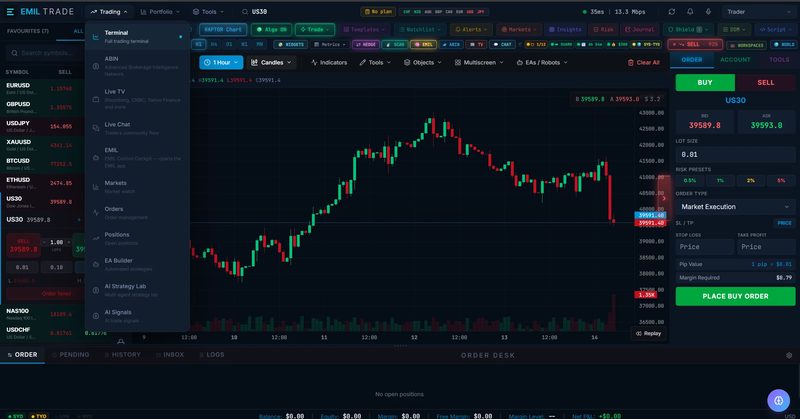Open the Alerts dropdown
This screenshot has width=800, height=419.
tap(471, 30)
